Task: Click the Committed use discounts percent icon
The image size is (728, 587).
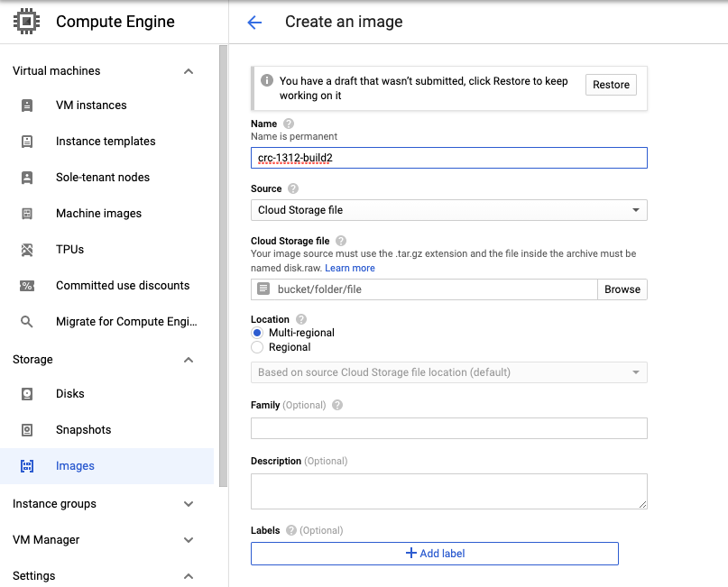Action: pyautogui.click(x=27, y=286)
